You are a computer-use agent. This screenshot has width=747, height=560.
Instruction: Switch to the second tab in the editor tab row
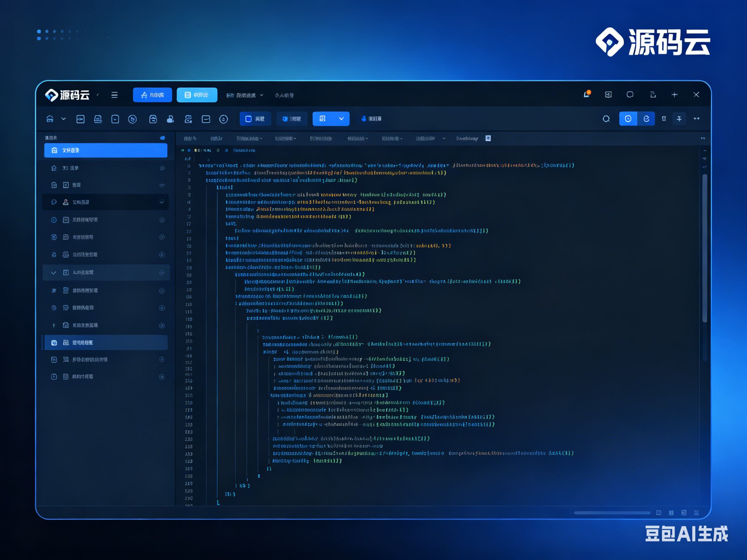[x=216, y=138]
